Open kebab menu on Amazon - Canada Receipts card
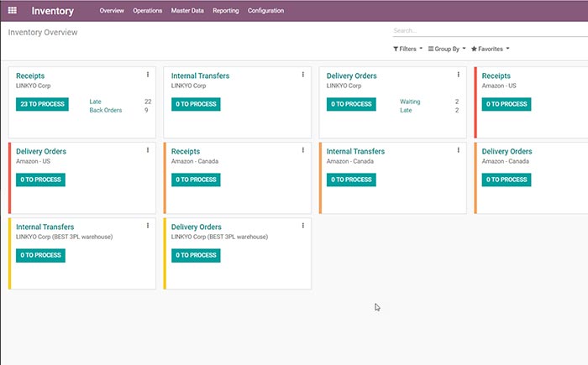 click(303, 150)
